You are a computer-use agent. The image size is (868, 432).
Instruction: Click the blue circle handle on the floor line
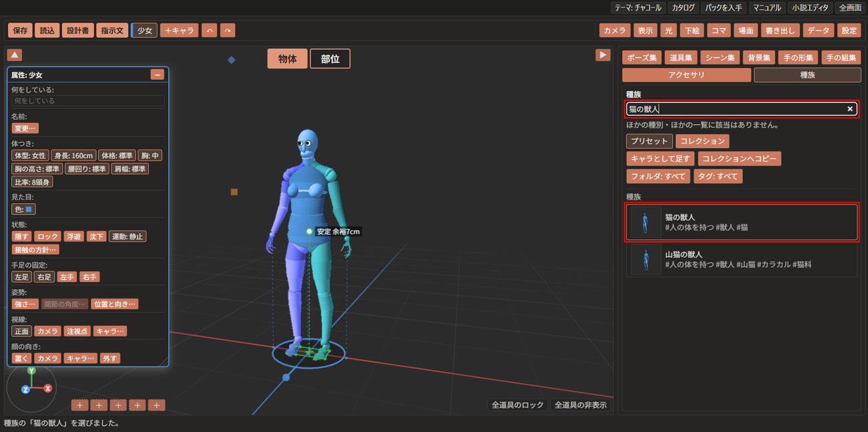[x=286, y=377]
